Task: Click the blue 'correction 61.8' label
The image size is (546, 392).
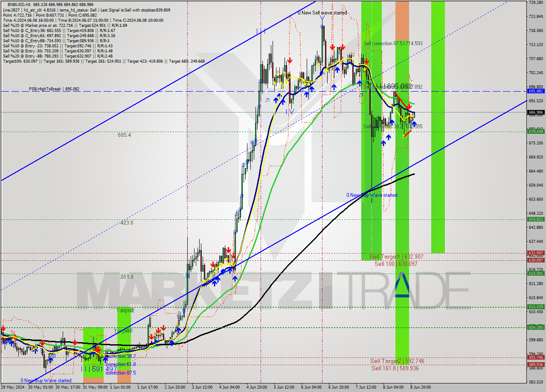Action: click(x=120, y=364)
